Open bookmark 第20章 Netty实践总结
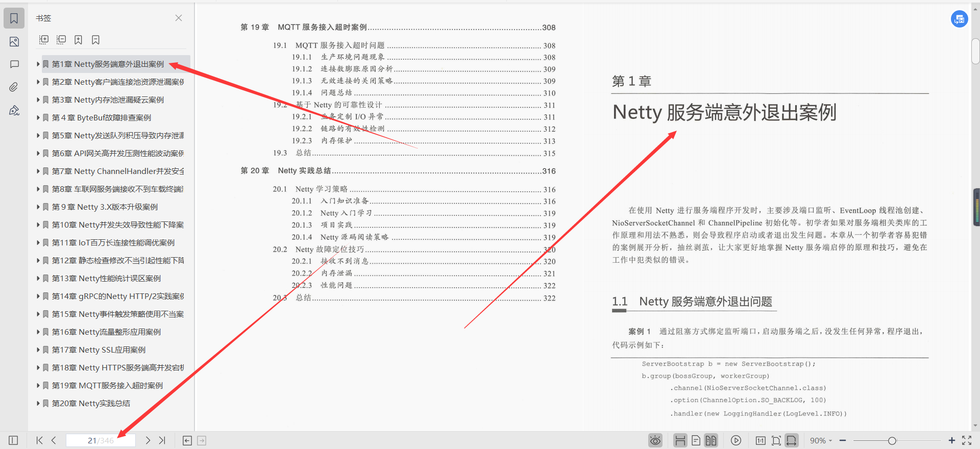This screenshot has height=449, width=980. (x=91, y=404)
